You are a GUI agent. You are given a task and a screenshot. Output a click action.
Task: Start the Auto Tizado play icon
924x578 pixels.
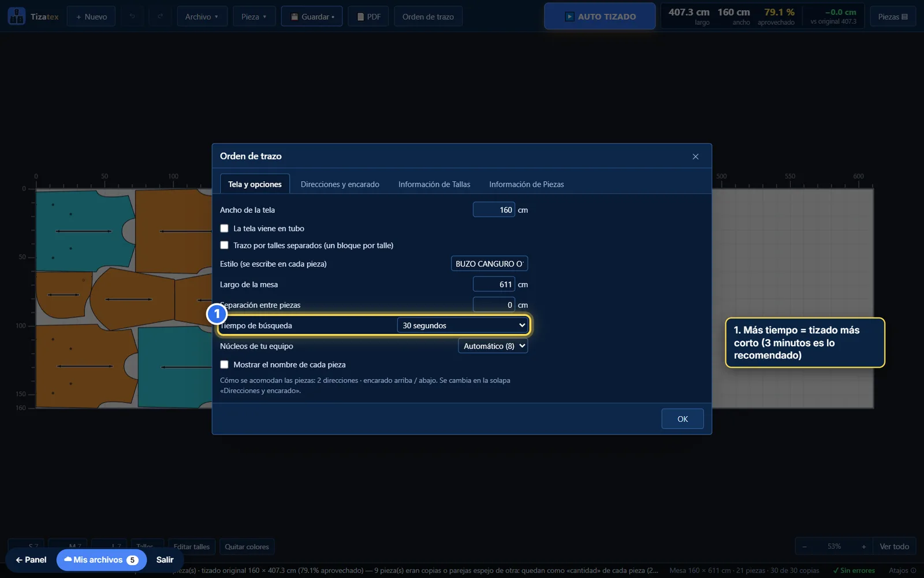click(x=569, y=17)
